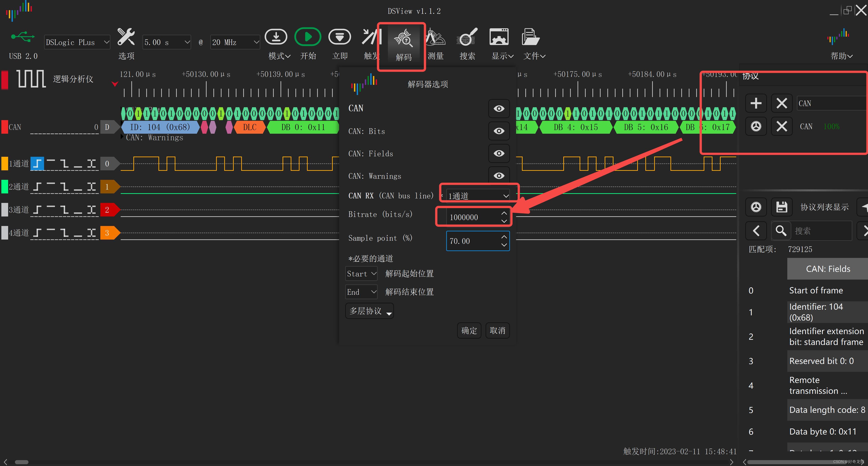Toggle the CAN: Warnings eye icon
Viewport: 868px width, 466px height.
[x=499, y=175]
